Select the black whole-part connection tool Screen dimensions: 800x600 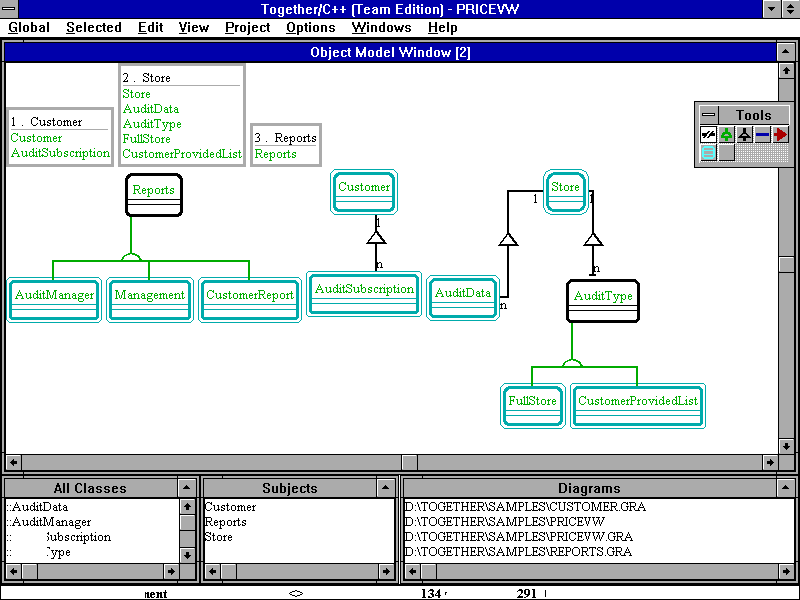point(744,134)
